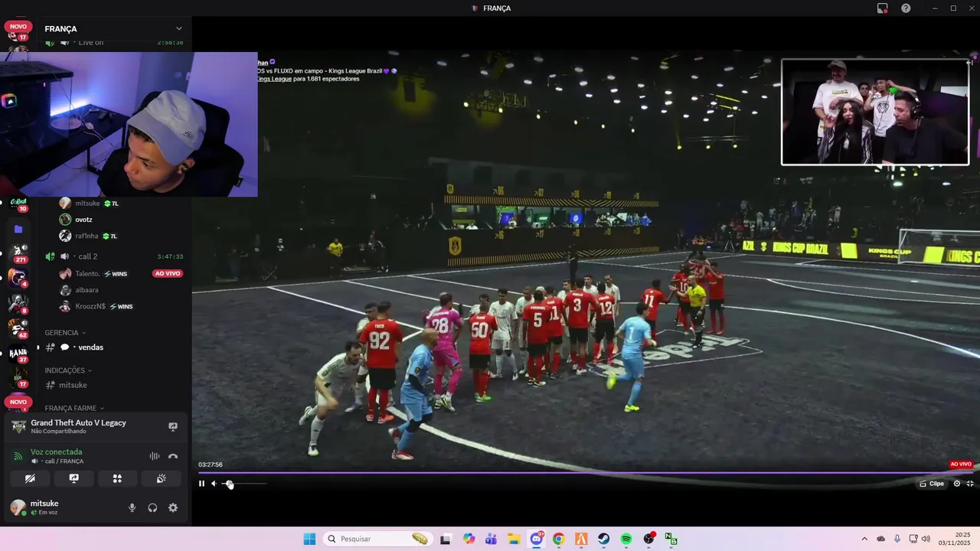Create a clip with Clipe button

click(932, 484)
